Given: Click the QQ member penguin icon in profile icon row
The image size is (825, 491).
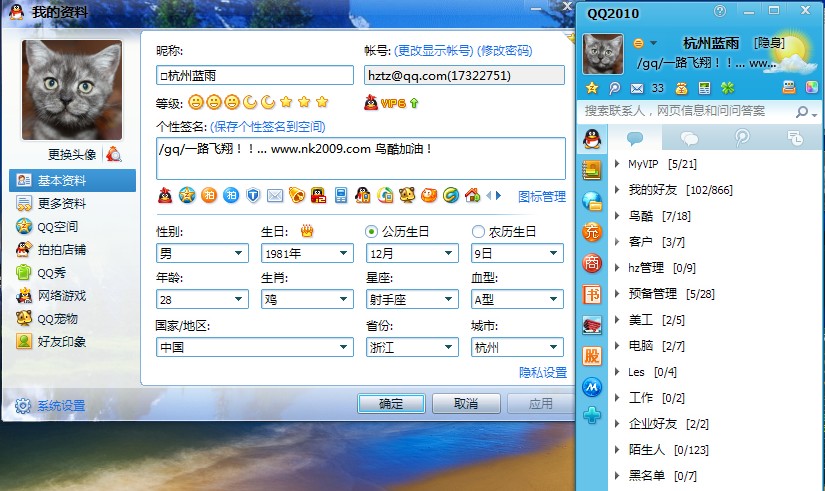Looking at the screenshot, I should tap(165, 195).
